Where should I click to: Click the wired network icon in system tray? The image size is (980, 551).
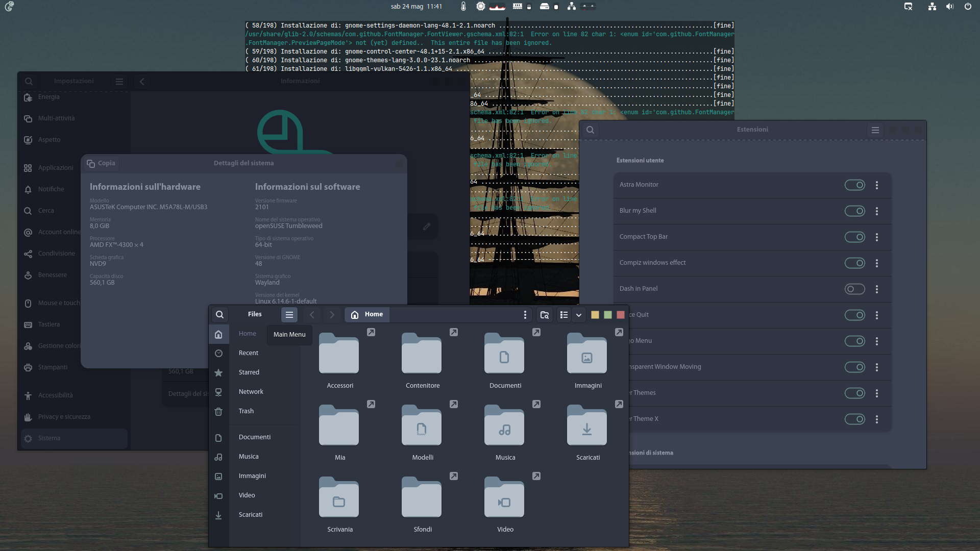[x=932, y=7]
